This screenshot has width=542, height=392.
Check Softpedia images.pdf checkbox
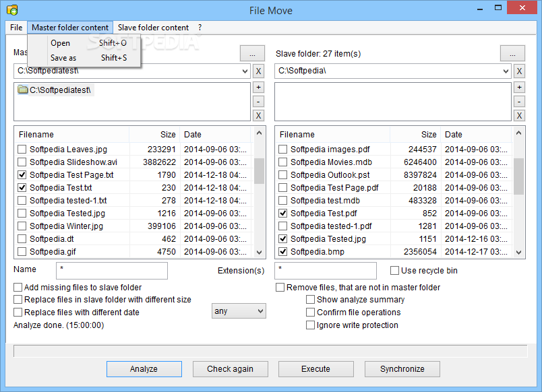[x=282, y=150]
